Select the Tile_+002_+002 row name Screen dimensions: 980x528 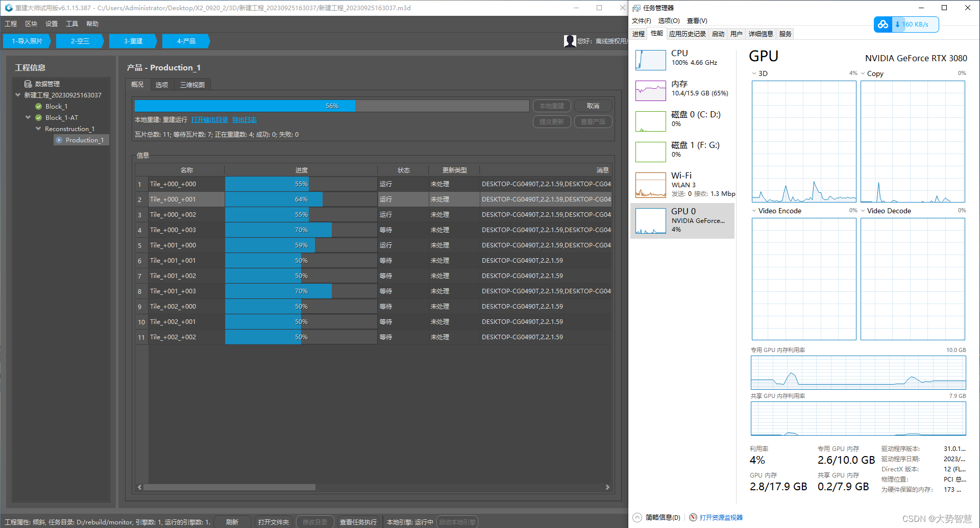click(173, 337)
